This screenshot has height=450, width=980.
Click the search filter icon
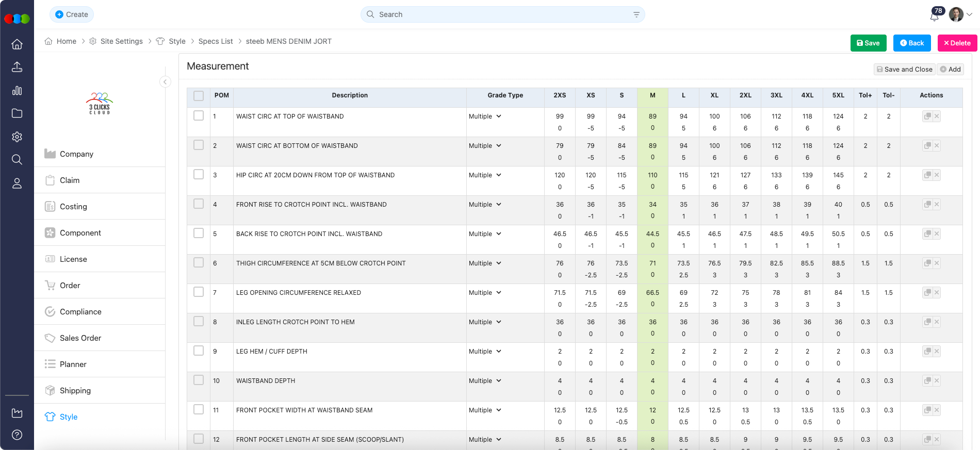[x=636, y=15]
